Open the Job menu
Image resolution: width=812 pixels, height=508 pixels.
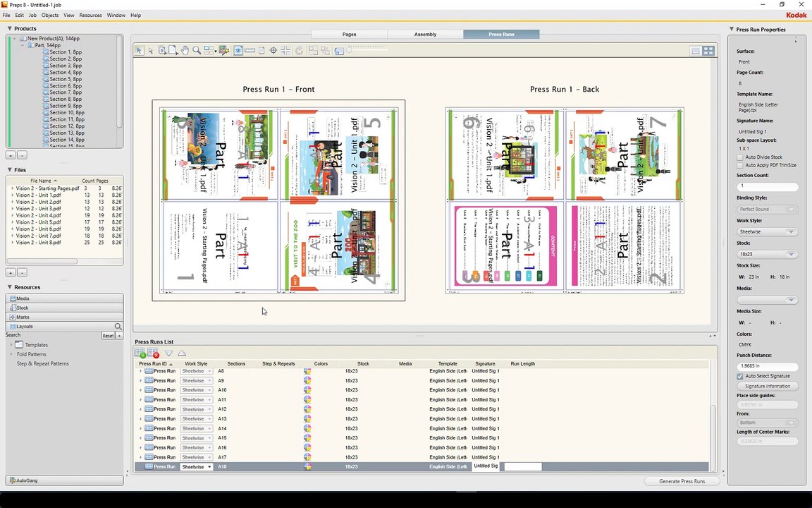click(32, 15)
